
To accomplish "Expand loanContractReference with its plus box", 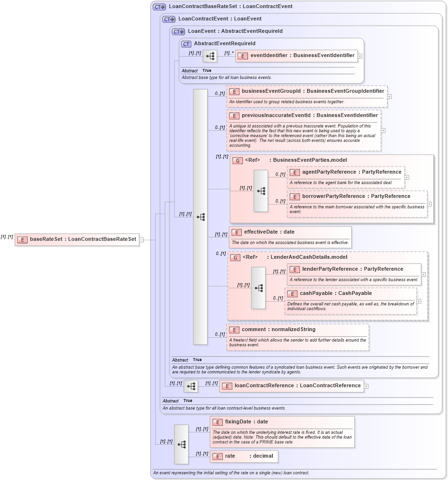I will tap(366, 386).
